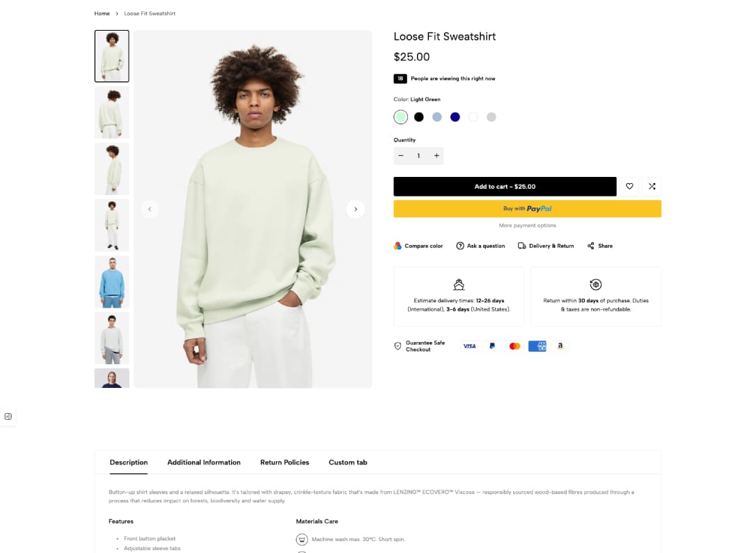Go to previous product image arrow

[x=150, y=209]
